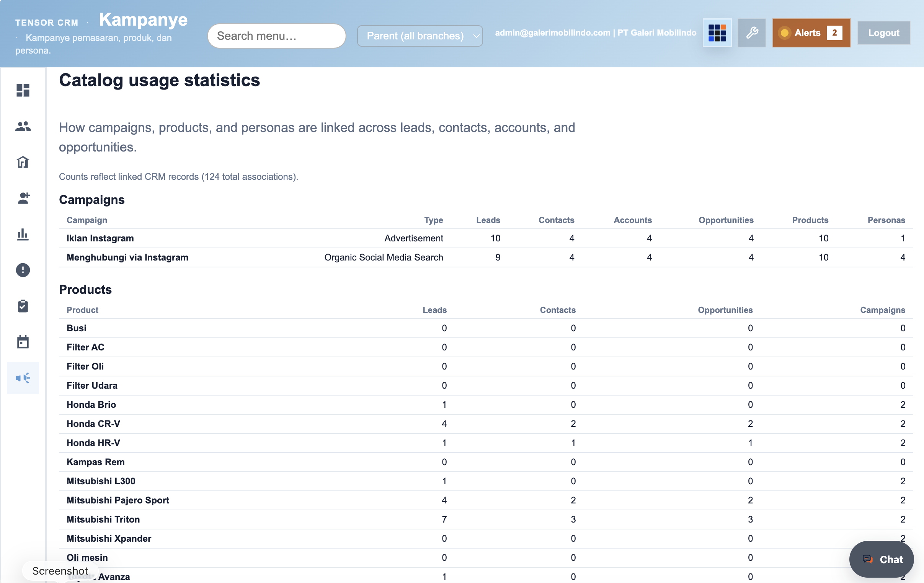Screen dimensions: 924x583
Task: Click the Accounts column header
Action: coord(632,220)
